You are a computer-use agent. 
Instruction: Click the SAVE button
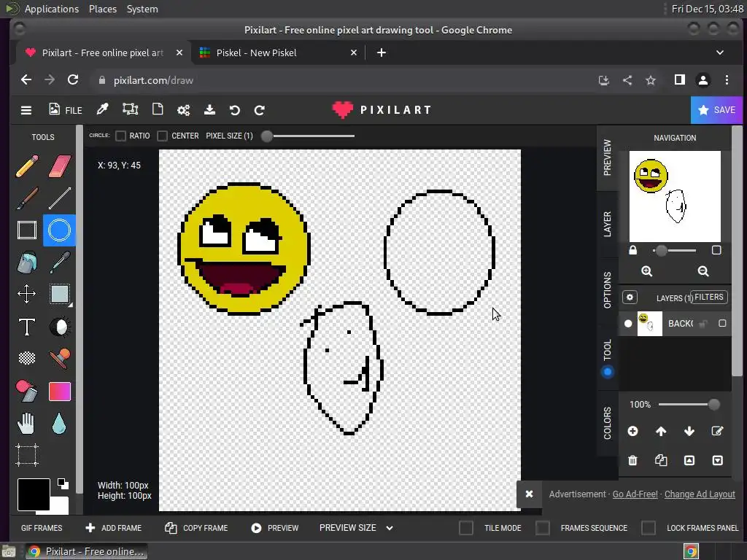click(x=716, y=110)
